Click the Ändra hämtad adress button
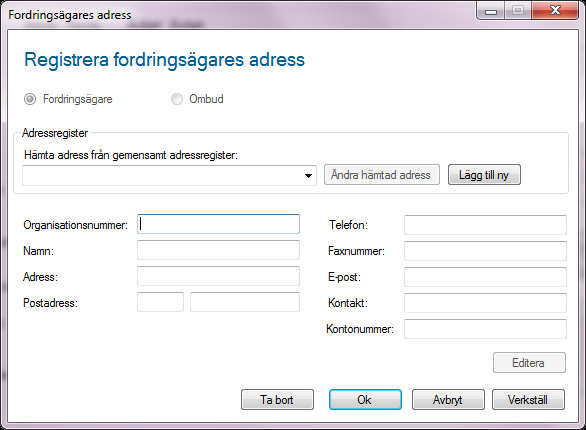This screenshot has width=586, height=430. [382, 175]
